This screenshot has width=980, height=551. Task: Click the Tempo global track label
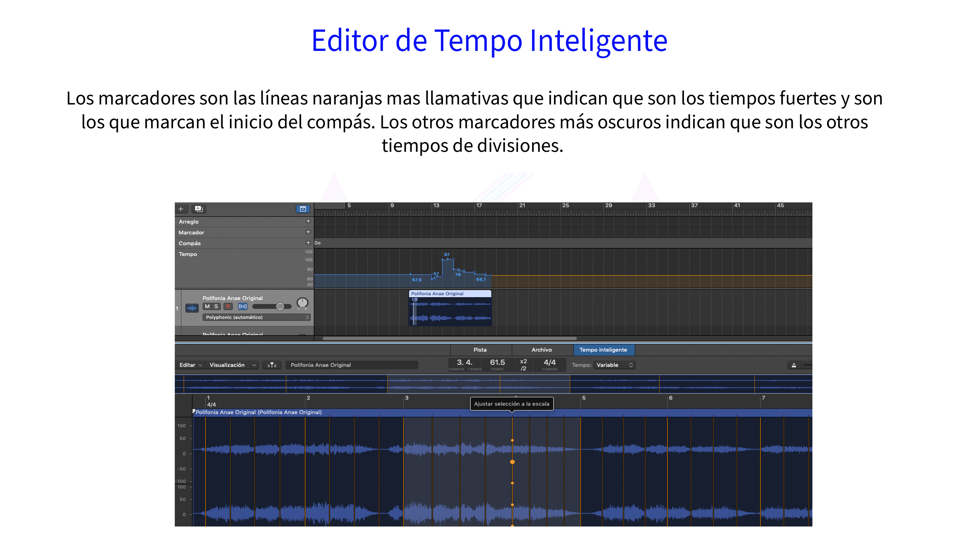click(188, 254)
